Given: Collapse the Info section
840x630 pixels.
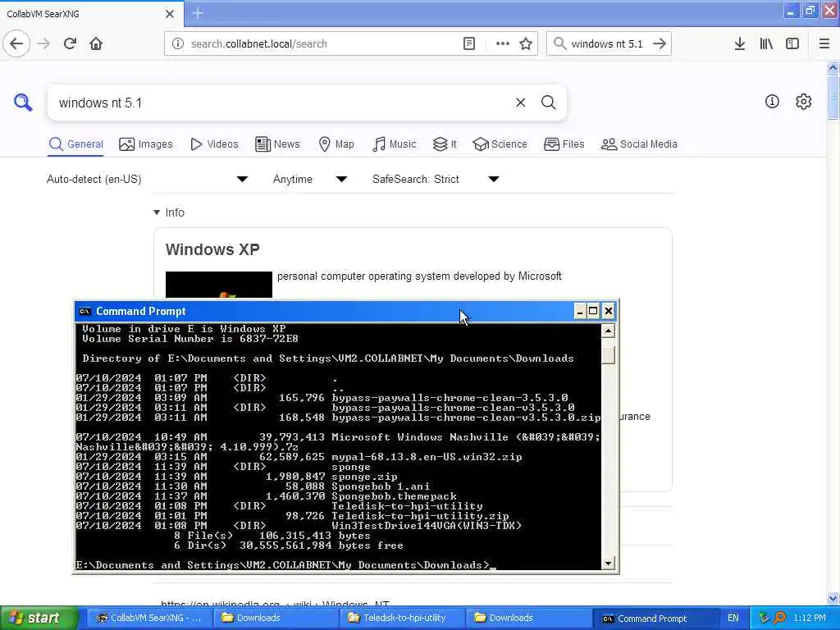Looking at the screenshot, I should pyautogui.click(x=169, y=212).
